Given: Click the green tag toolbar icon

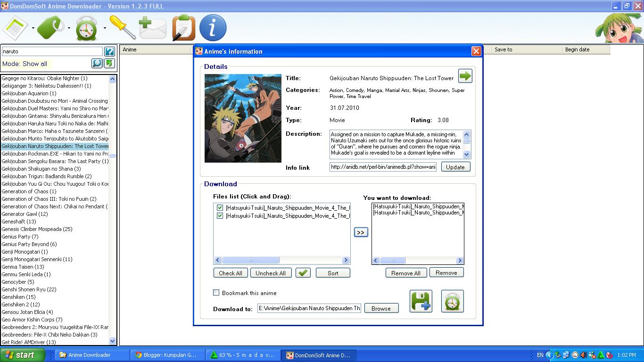Looking at the screenshot, I should coord(51,28).
